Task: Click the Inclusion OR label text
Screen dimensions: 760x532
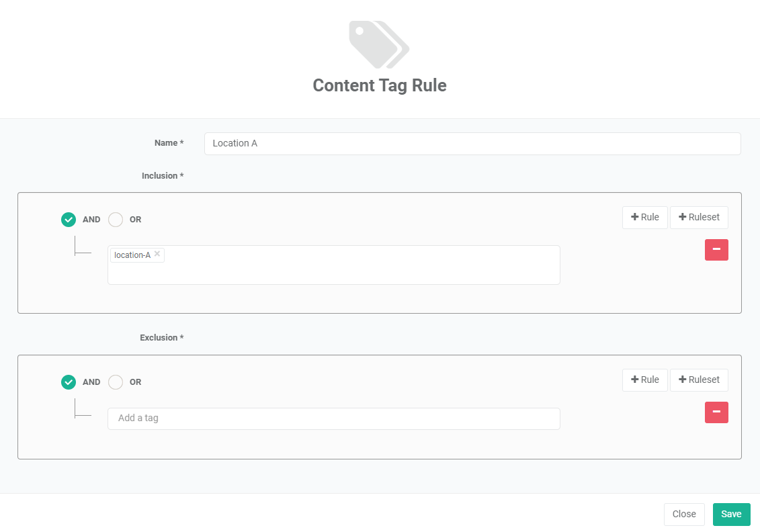Action: point(136,220)
